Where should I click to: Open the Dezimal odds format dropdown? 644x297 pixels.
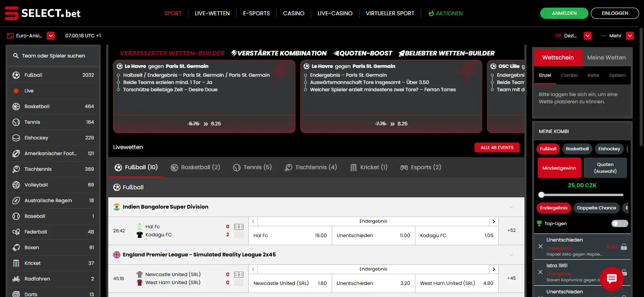[588, 36]
